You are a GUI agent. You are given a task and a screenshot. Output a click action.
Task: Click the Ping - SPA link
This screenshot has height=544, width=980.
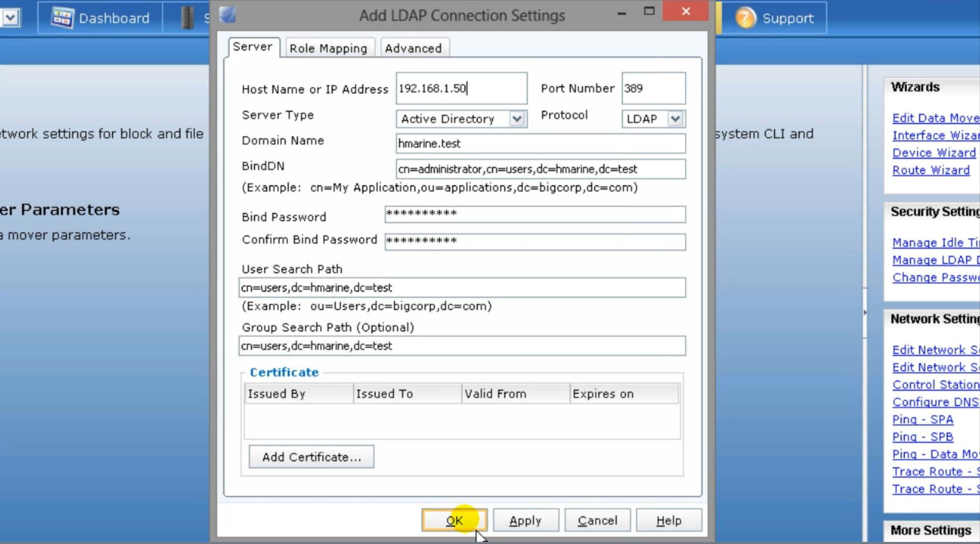(922, 419)
